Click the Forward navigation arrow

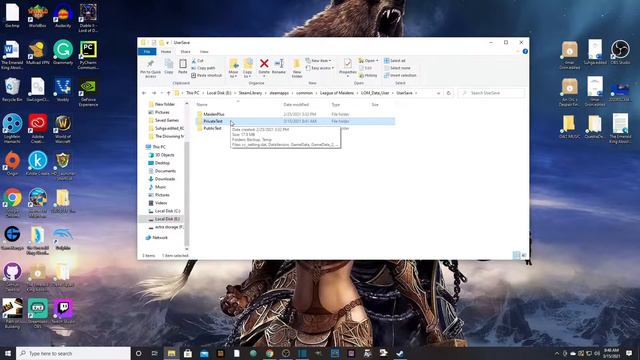click(x=154, y=93)
